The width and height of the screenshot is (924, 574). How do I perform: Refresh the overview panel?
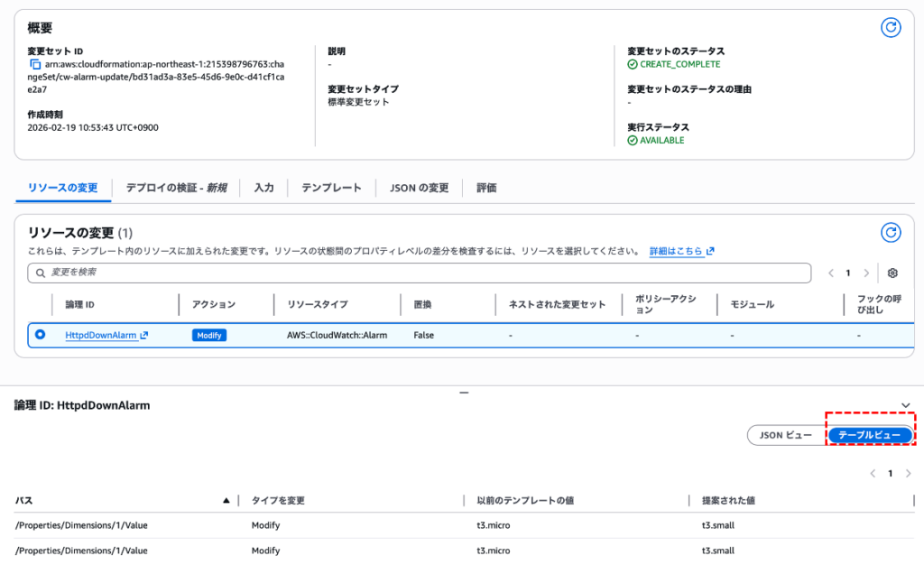pyautogui.click(x=891, y=27)
